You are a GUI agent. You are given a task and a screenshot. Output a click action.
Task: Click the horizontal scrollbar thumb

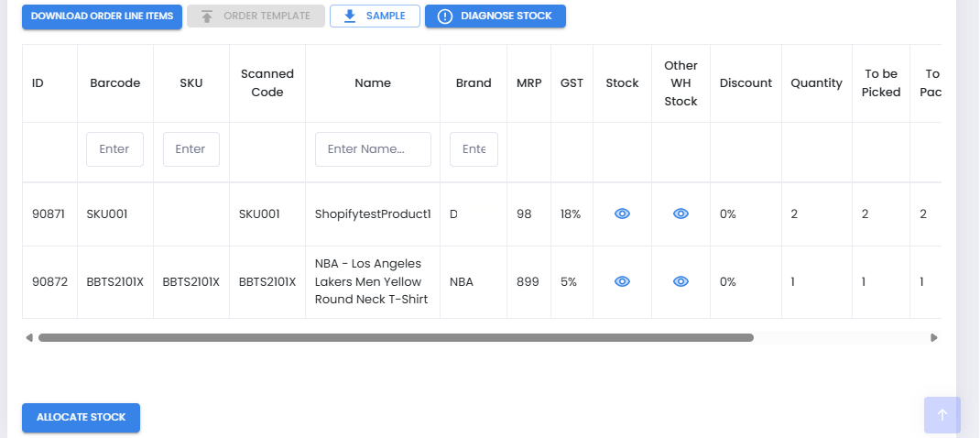(397, 338)
